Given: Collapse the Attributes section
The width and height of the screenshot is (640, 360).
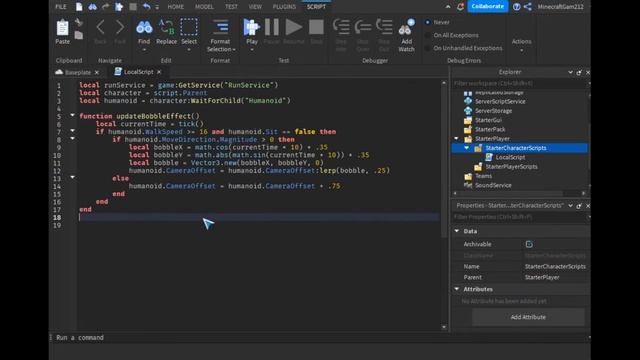Looking at the screenshot, I should pyautogui.click(x=457, y=289).
